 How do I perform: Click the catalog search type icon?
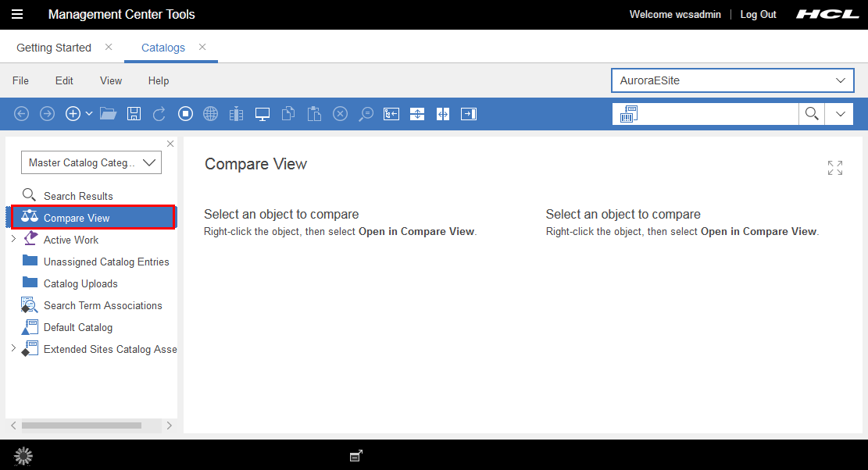coord(629,114)
